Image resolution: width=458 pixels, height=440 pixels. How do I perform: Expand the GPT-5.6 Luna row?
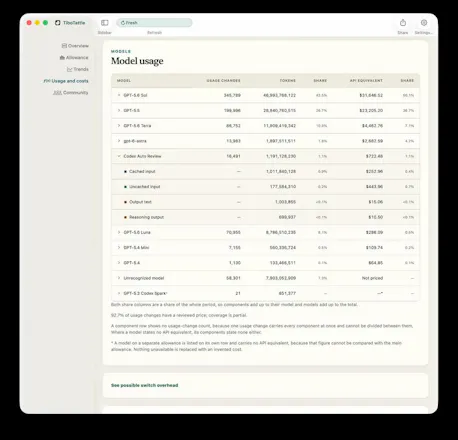[119, 232]
